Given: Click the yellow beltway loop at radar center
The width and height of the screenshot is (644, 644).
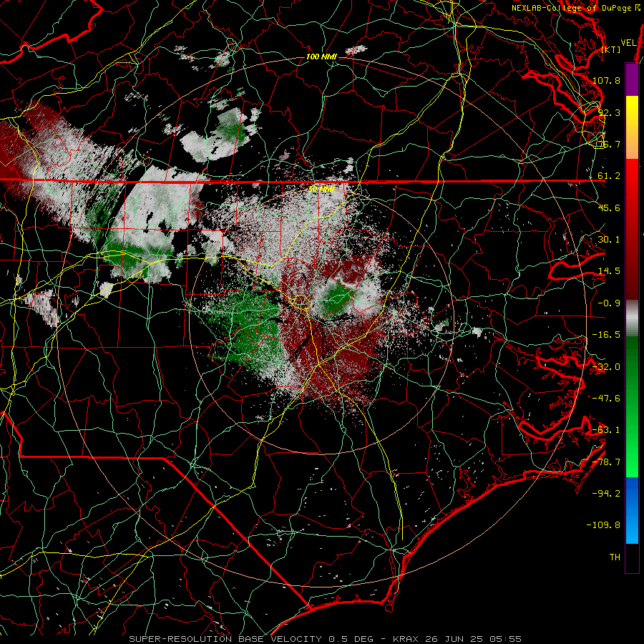Looking at the screenshot, I should click(301, 302).
